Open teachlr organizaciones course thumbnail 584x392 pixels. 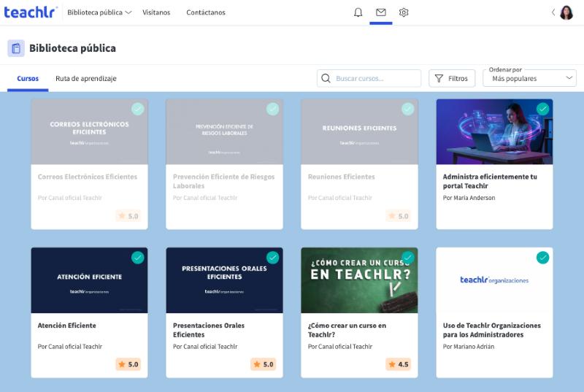[495, 280]
